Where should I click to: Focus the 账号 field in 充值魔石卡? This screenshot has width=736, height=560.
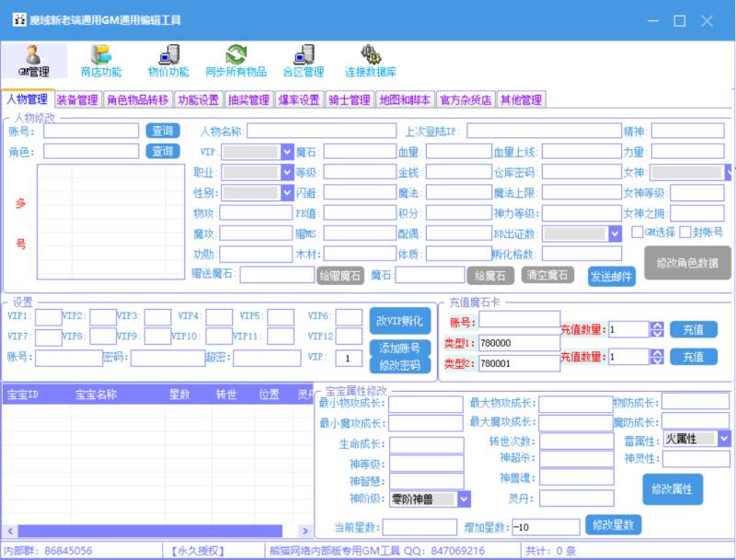point(519,319)
